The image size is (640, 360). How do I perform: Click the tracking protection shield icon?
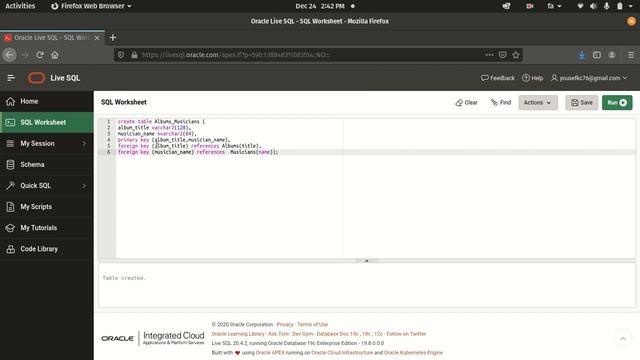tap(121, 55)
